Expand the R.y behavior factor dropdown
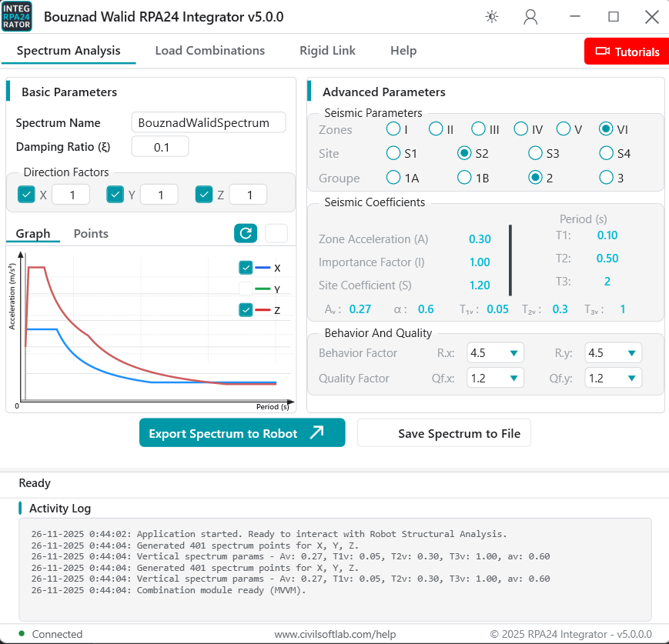The width and height of the screenshot is (669, 644). point(613,353)
